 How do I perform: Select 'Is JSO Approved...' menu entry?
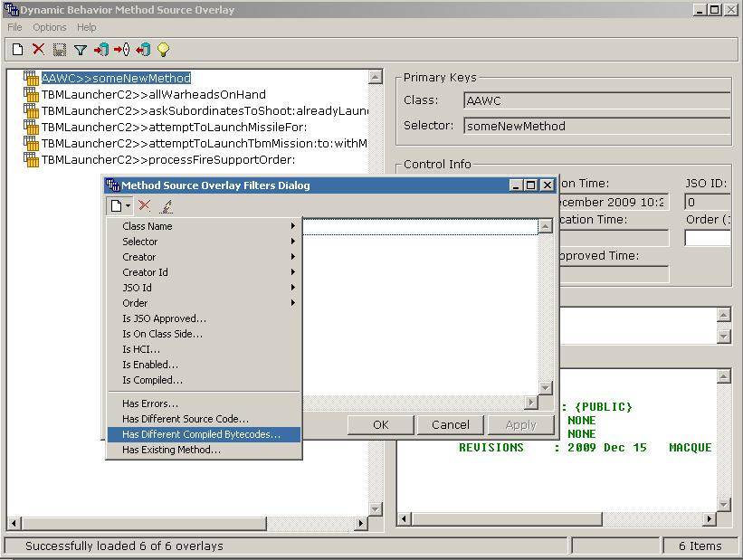164,318
